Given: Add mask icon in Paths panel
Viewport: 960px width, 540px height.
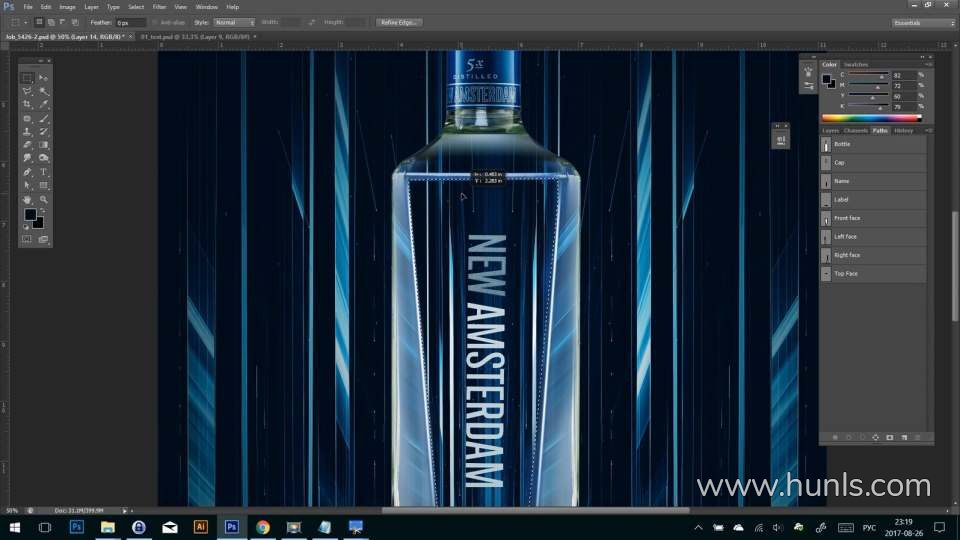Looking at the screenshot, I should [x=890, y=437].
